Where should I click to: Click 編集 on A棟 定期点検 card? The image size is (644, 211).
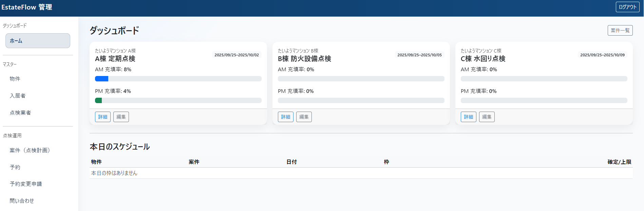pos(121,117)
